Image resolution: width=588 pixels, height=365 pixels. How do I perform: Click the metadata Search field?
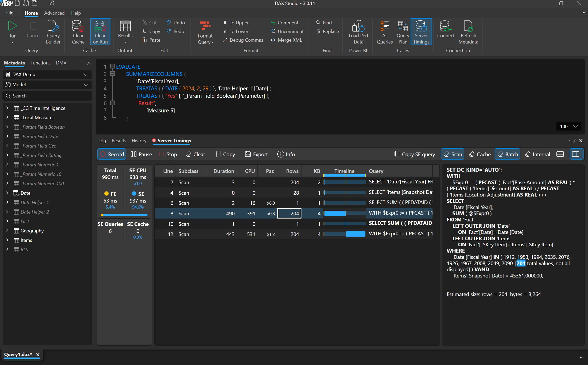pos(47,96)
